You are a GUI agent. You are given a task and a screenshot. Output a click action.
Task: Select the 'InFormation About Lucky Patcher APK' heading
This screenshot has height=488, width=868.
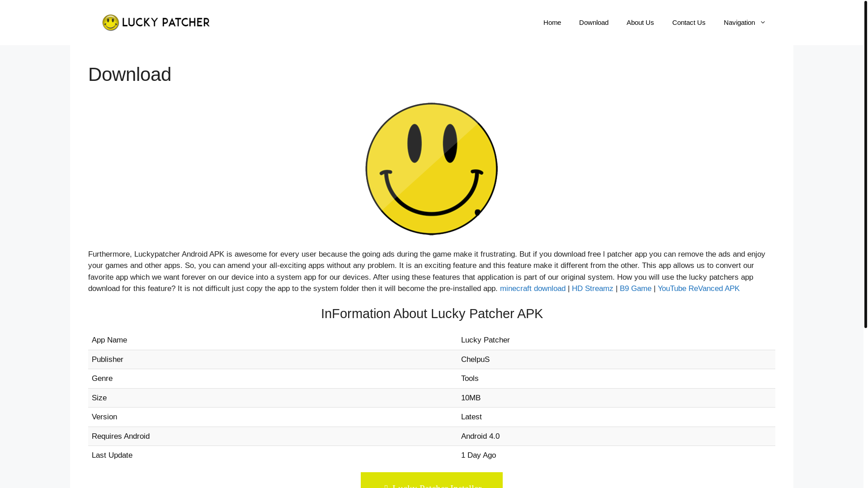click(432, 314)
